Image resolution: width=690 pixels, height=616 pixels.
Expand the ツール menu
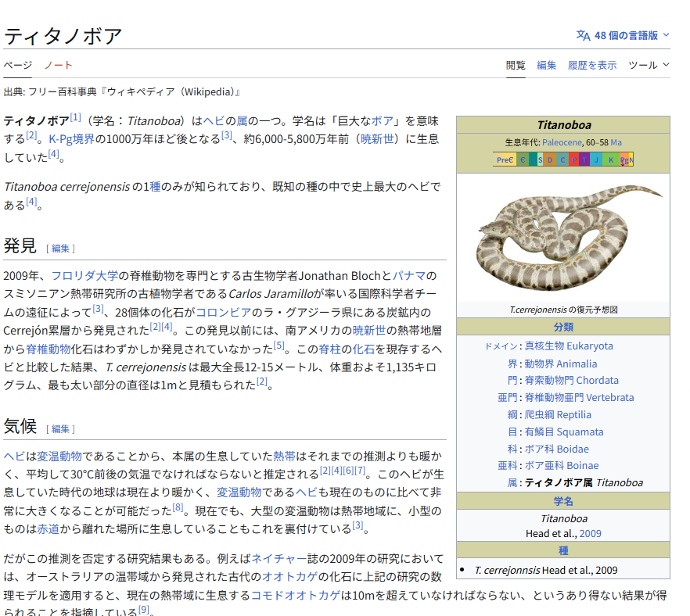click(x=649, y=65)
